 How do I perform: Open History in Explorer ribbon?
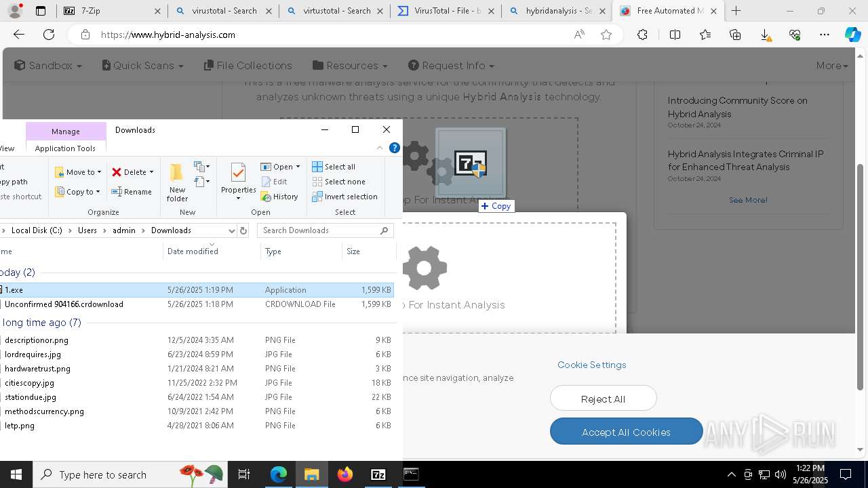click(279, 197)
